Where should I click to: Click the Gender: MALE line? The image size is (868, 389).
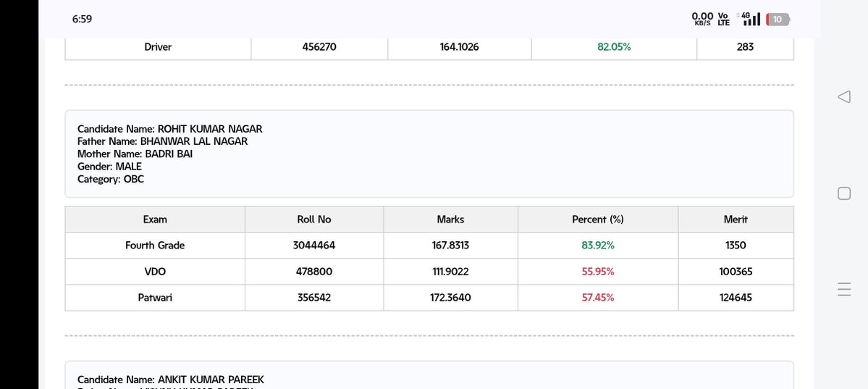click(x=109, y=166)
